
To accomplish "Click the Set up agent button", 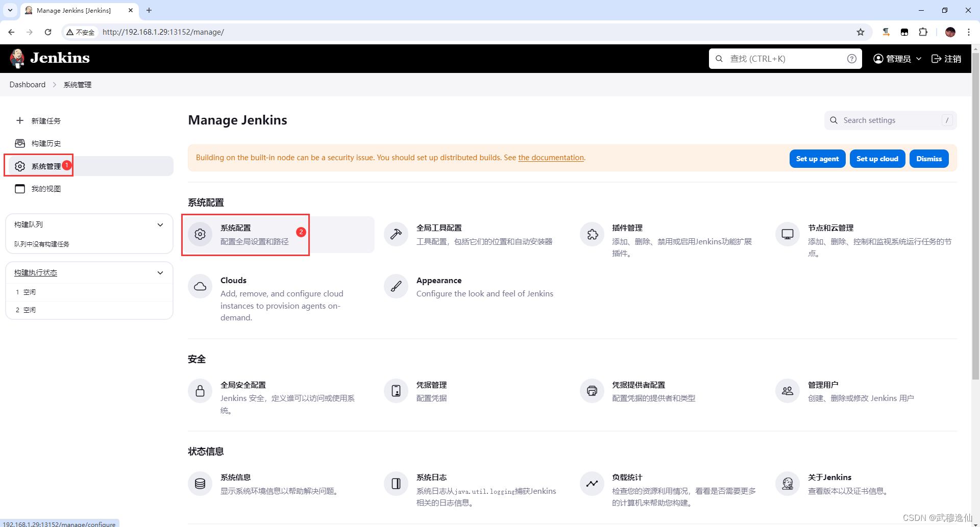I will [x=817, y=159].
